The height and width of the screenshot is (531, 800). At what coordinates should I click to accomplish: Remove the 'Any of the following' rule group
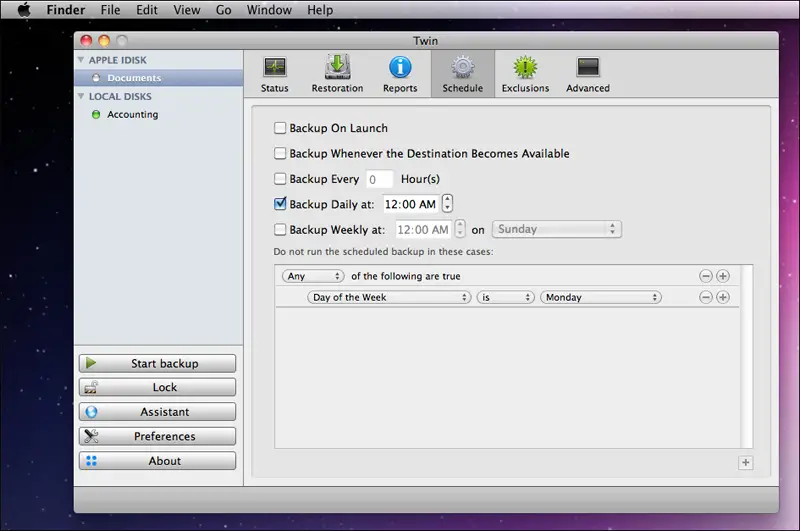[706, 276]
